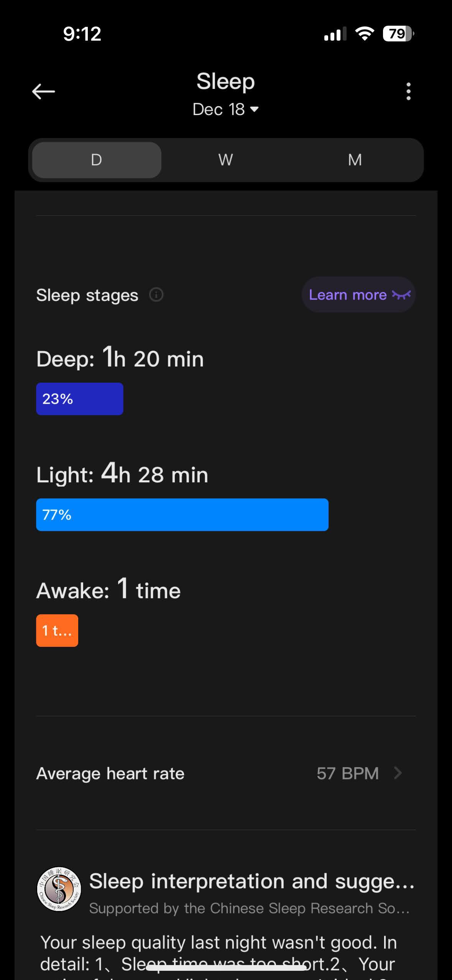452x980 pixels.
Task: Tap the Deep sleep 23% bar
Action: [x=80, y=399]
